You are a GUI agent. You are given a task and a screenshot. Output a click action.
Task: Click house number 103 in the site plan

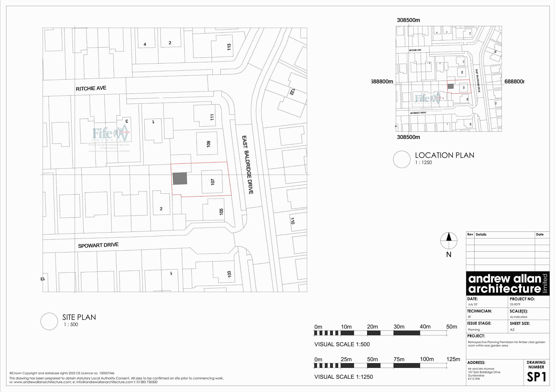229,274
